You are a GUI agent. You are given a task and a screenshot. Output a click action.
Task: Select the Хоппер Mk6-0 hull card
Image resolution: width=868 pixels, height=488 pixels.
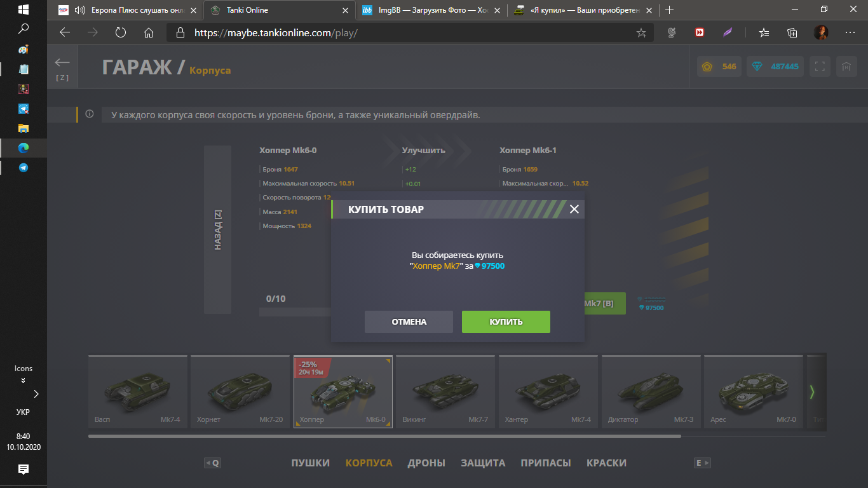[x=343, y=391]
